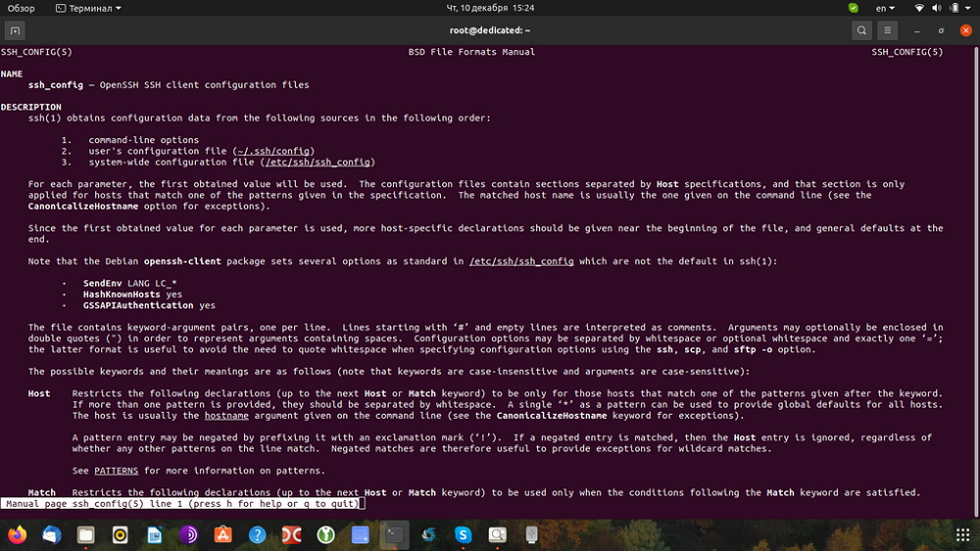Click the underlined hostname word
Viewport: 980px width, 551px height.
(226, 416)
